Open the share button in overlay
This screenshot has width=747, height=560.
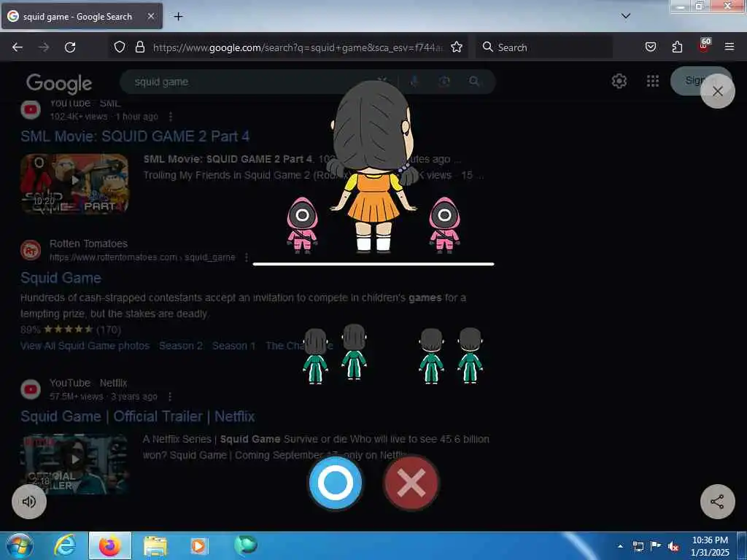(x=718, y=502)
